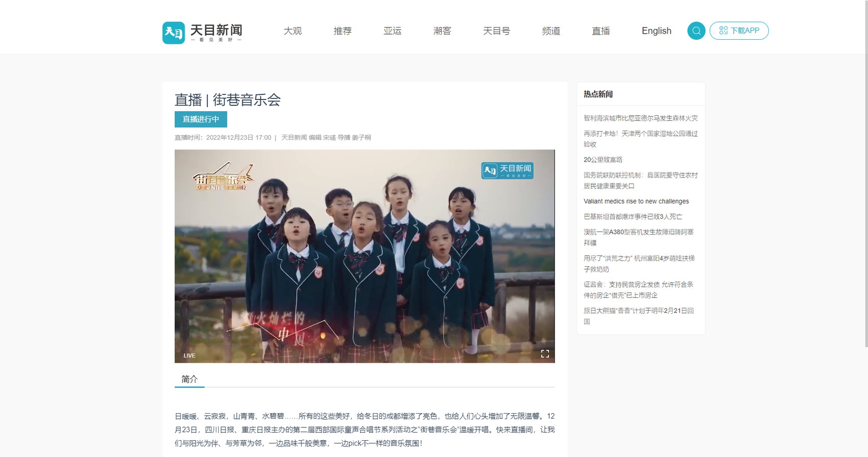This screenshot has width=868, height=457.
Task: Open the 大观 navigation menu
Action: pyautogui.click(x=293, y=31)
